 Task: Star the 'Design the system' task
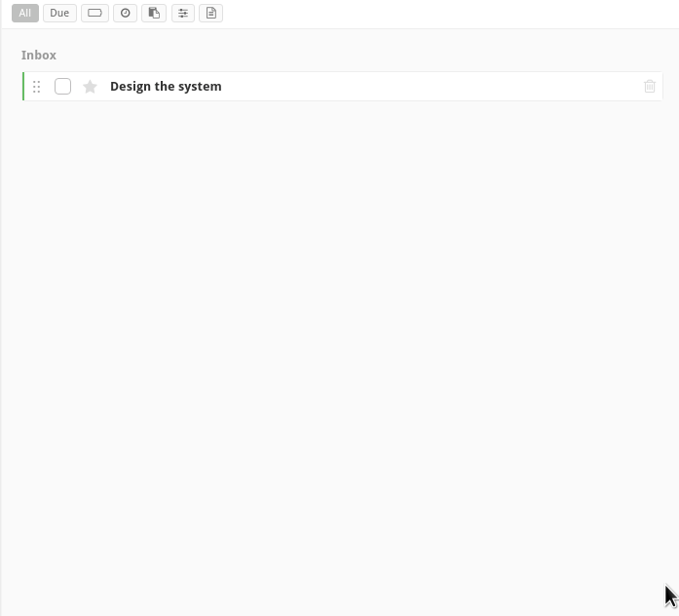pos(91,87)
